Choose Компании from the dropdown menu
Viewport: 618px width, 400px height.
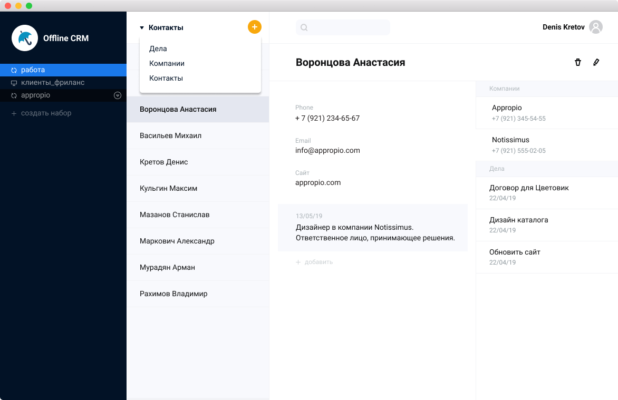tap(166, 63)
